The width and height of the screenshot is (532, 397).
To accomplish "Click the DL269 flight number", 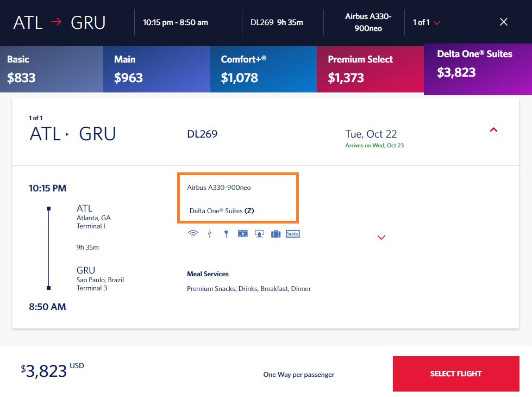I will [202, 134].
